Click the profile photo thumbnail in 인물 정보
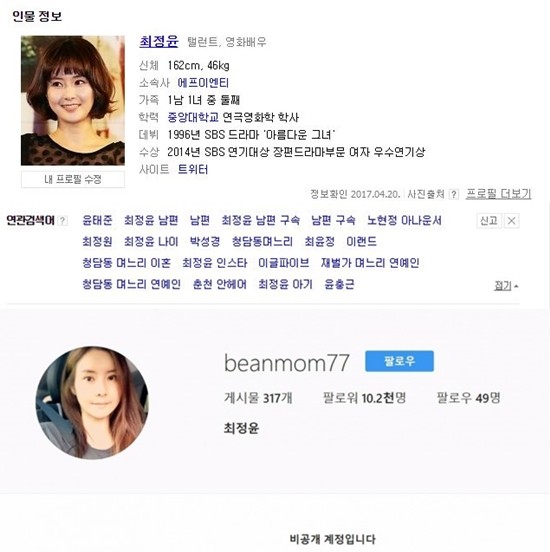Viewport: 550px width, 552px height. pos(73,101)
